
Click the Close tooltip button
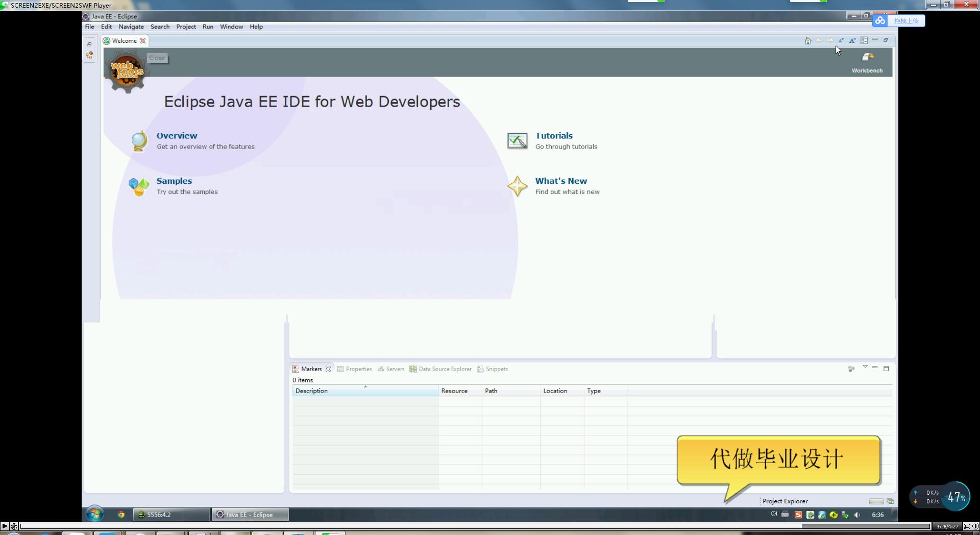pyautogui.click(x=157, y=58)
